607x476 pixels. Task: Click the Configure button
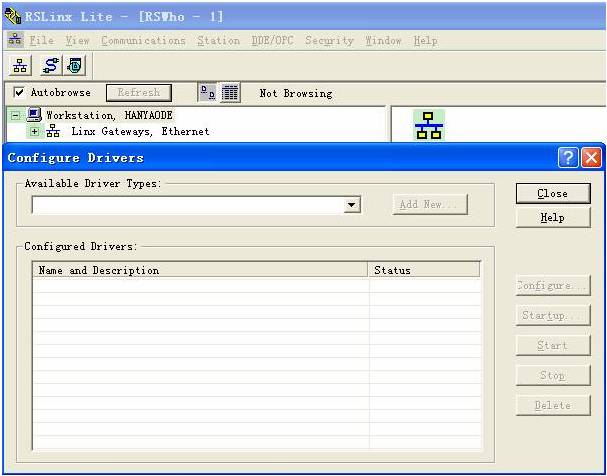(x=553, y=286)
